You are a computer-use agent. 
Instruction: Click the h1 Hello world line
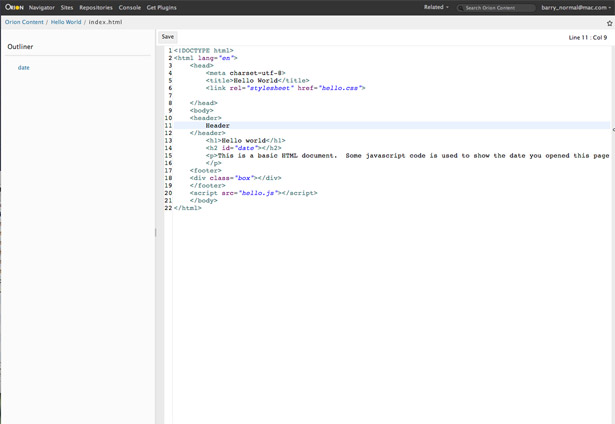(246, 140)
